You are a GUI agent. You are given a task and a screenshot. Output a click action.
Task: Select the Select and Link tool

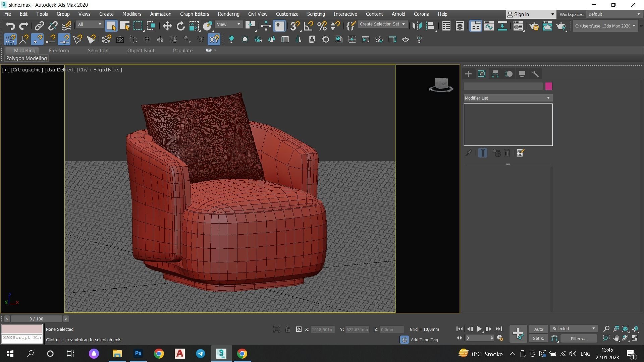point(40,26)
